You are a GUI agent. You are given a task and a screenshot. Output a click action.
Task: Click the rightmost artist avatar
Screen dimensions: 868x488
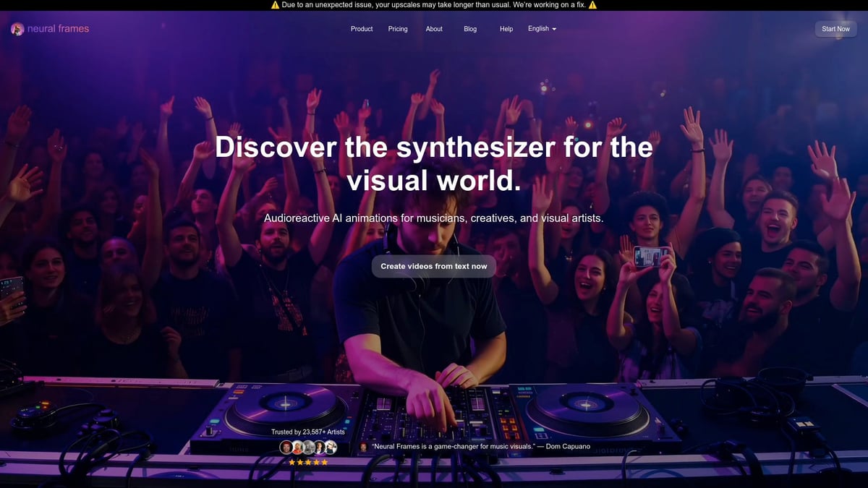point(331,447)
